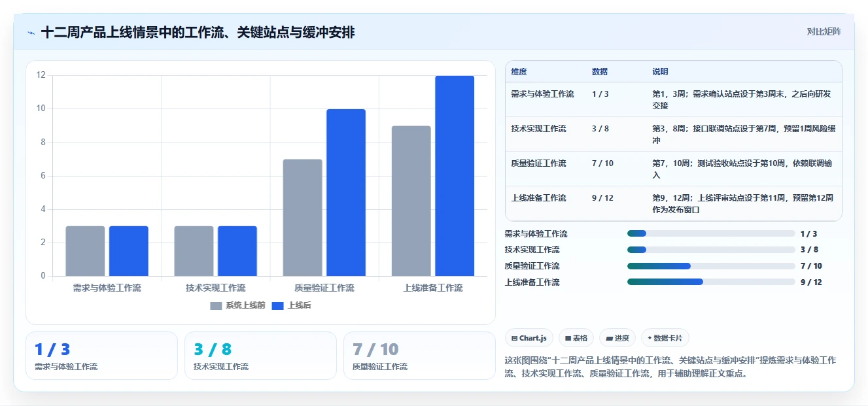Viewport: 868px width, 406px height.
Task: Open the 1 / 3 需求与体验工作流 data card
Action: [101, 356]
